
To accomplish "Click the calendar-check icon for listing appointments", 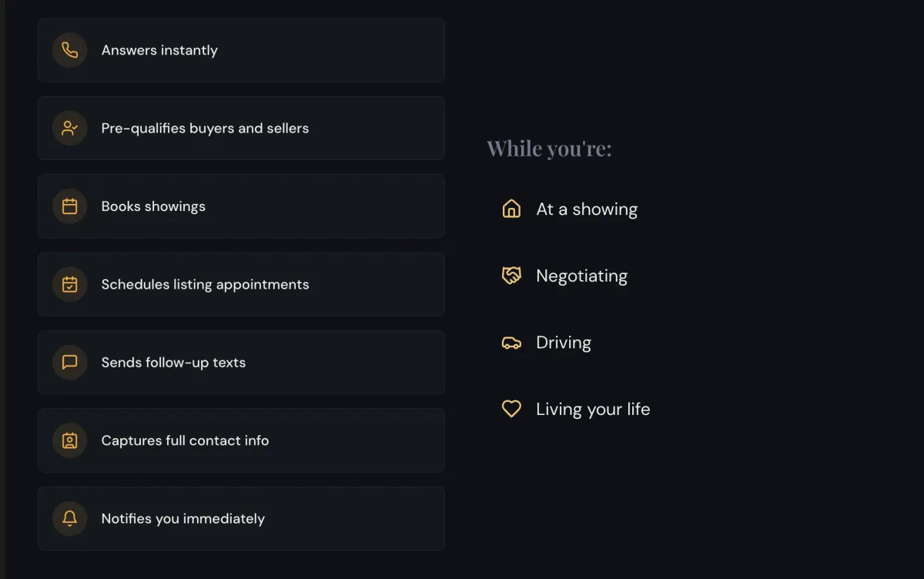I will [x=69, y=284].
